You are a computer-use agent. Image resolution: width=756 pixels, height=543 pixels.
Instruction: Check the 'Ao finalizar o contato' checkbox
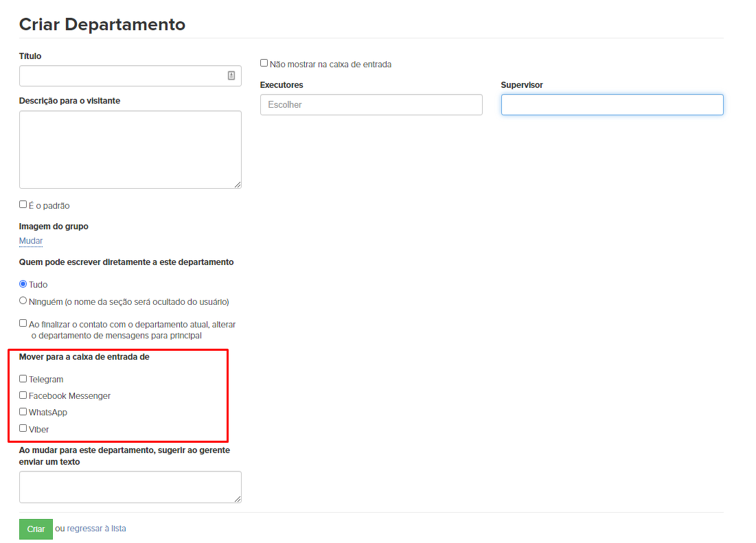pyautogui.click(x=23, y=323)
